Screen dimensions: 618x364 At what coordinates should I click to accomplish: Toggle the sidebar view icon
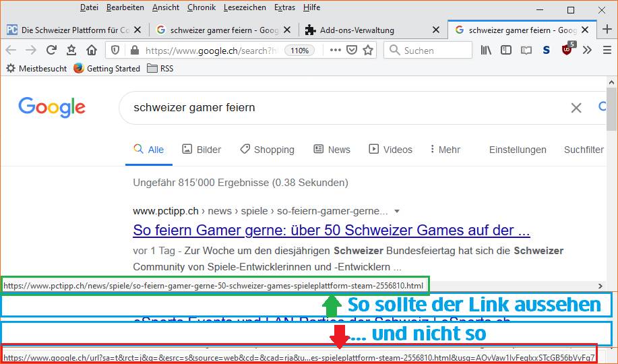pyautogui.click(x=505, y=50)
